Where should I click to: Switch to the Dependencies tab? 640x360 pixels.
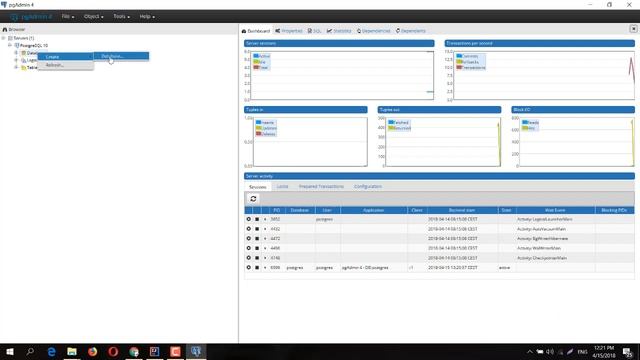373,31
